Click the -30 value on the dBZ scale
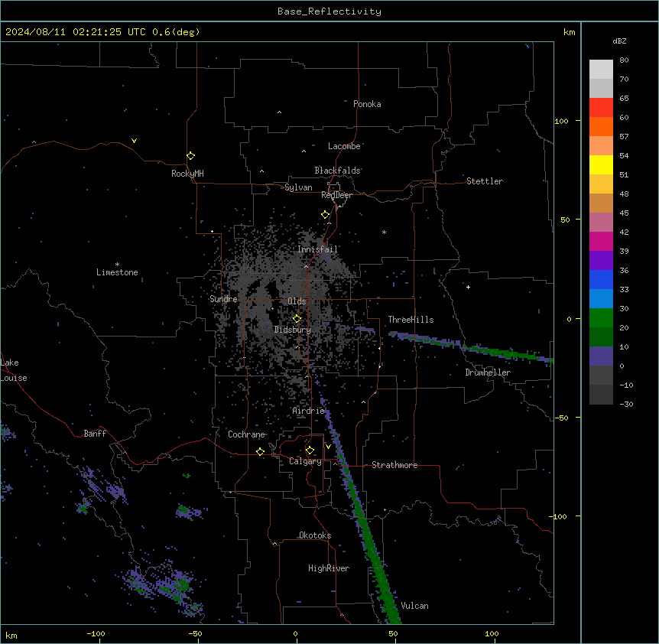659x644 pixels. coord(626,404)
